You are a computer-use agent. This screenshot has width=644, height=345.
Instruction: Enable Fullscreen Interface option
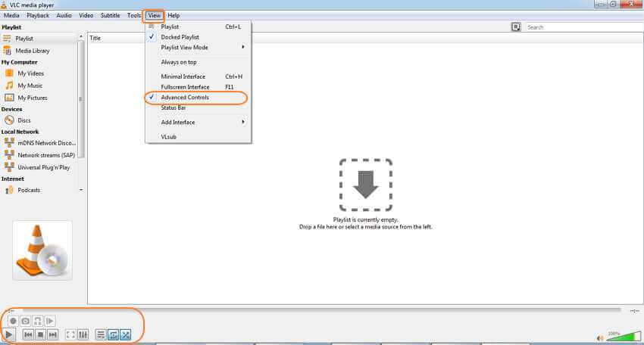tap(198, 87)
